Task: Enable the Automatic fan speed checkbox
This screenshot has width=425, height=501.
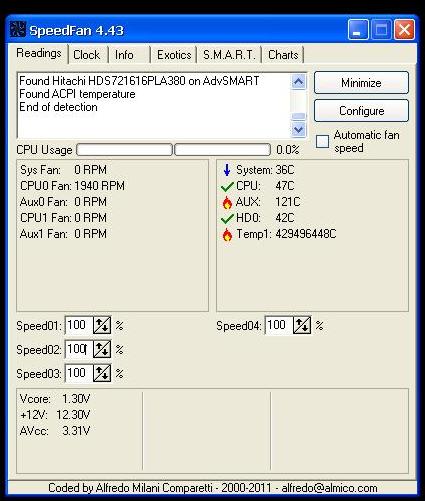Action: tap(322, 141)
